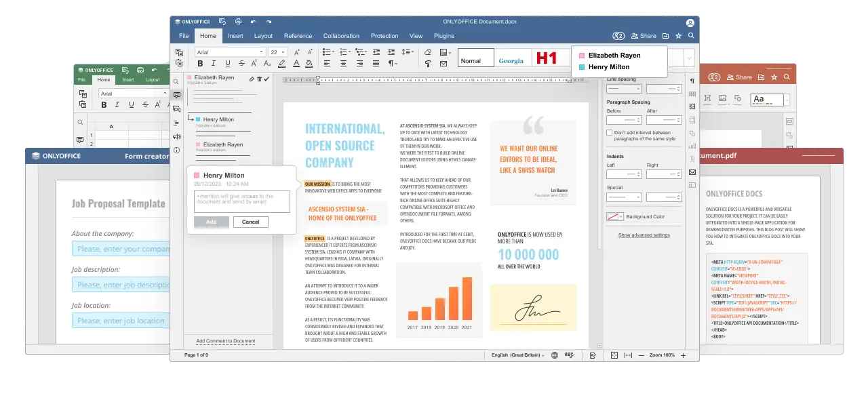868x400 pixels.
Task: Expand the font size 22 dropdown
Action: click(283, 52)
